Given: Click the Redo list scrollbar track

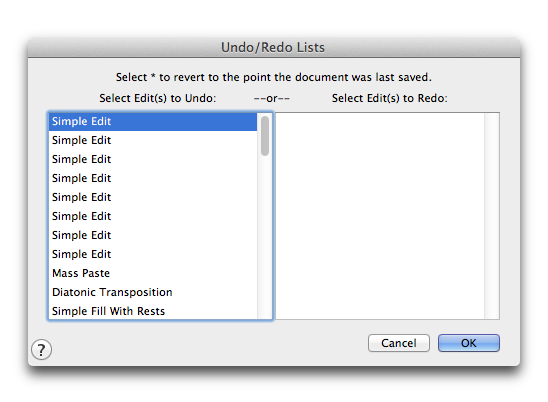Looking at the screenshot, I should click(x=492, y=216).
